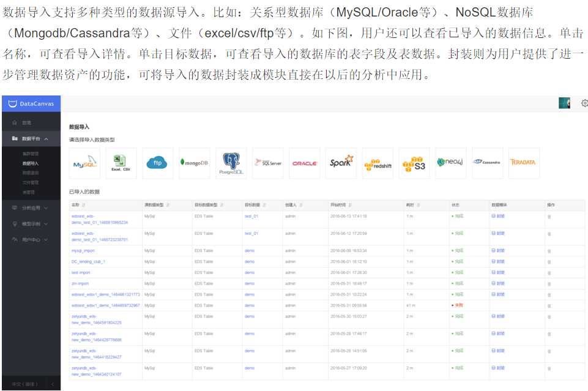This screenshot has width=588, height=391.
Task: Go to 首页 home in sidebar
Action: pos(26,122)
